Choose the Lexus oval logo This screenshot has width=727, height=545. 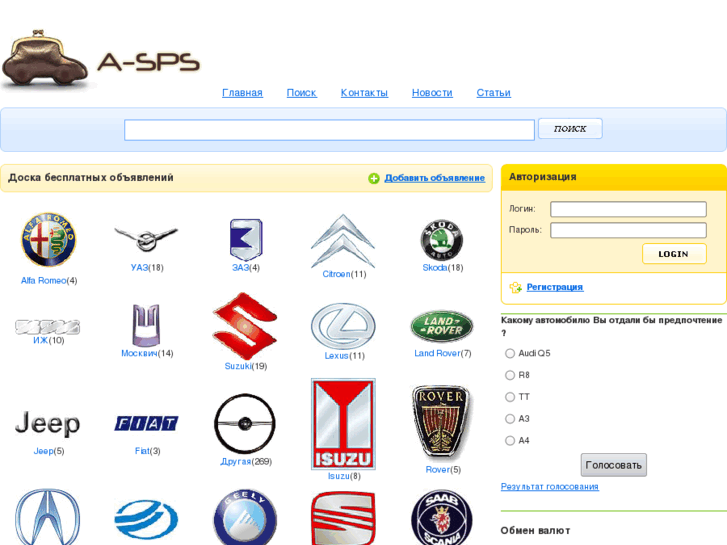[x=343, y=327]
